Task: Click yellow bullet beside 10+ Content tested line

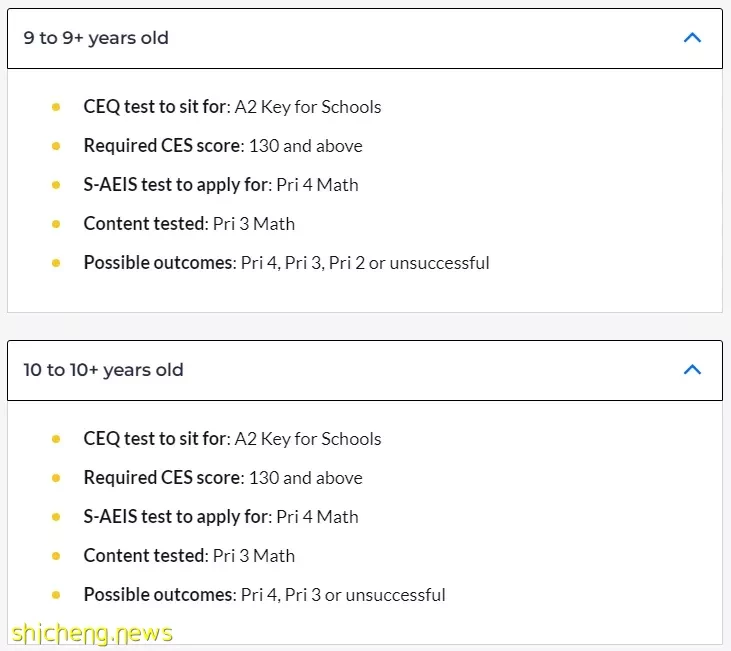Action: tap(56, 556)
